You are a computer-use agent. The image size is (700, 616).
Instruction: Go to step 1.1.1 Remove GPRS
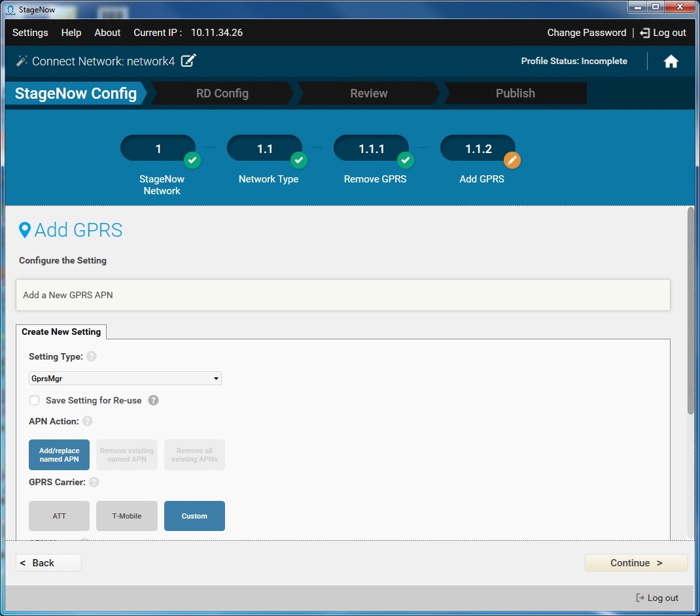pyautogui.click(x=371, y=148)
